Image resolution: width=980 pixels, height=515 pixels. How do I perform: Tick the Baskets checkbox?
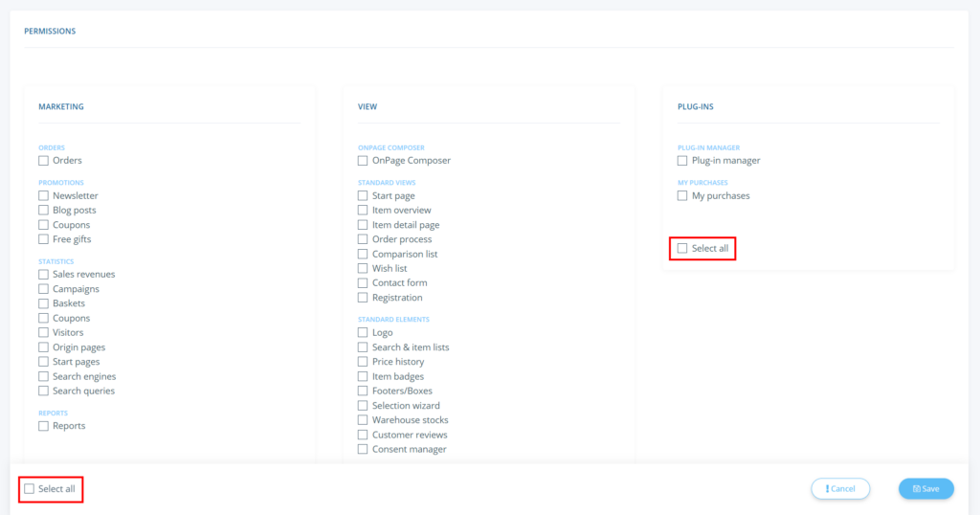[43, 303]
